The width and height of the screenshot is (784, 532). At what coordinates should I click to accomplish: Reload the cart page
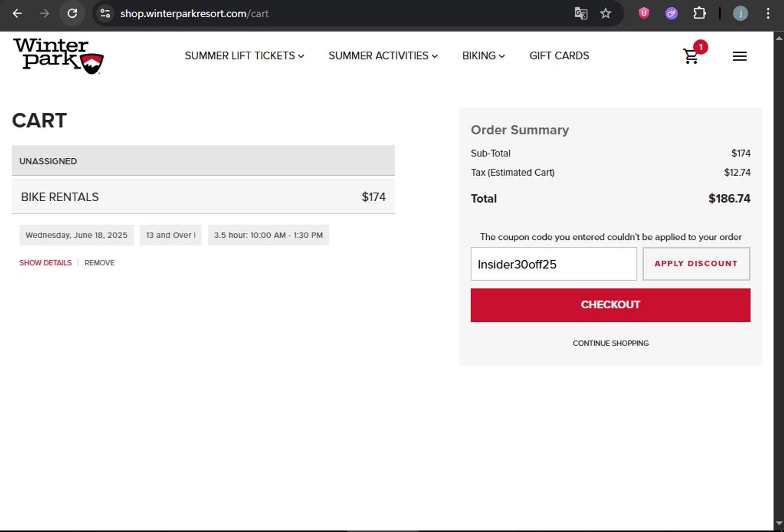[72, 14]
